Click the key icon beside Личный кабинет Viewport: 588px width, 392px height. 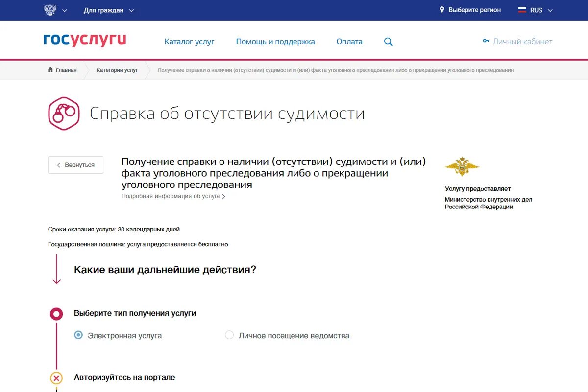click(x=486, y=41)
